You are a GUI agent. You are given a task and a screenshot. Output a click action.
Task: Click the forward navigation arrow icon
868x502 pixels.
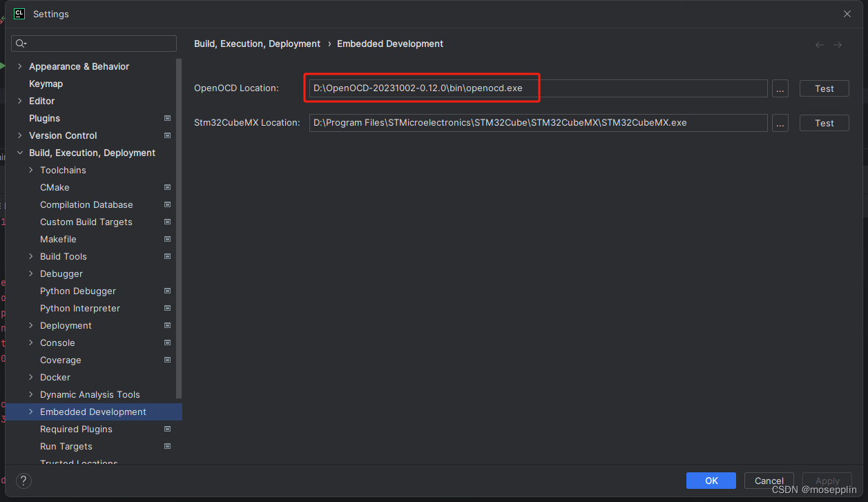tap(838, 44)
